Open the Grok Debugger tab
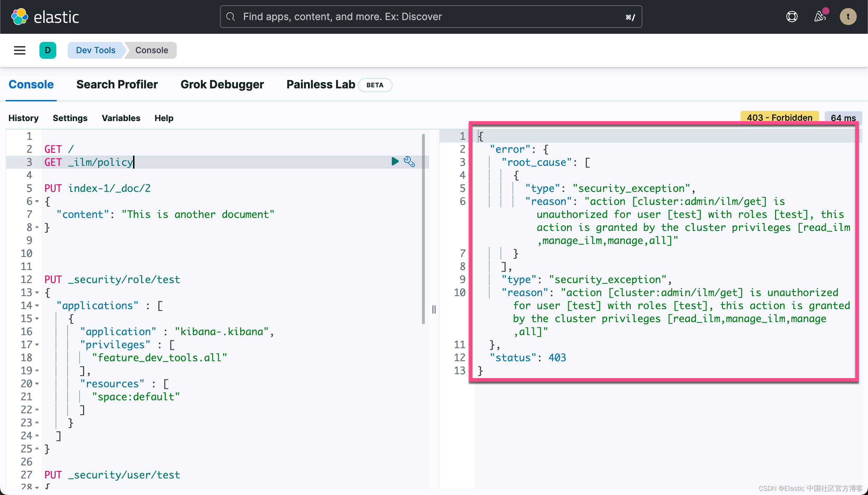 (x=222, y=84)
